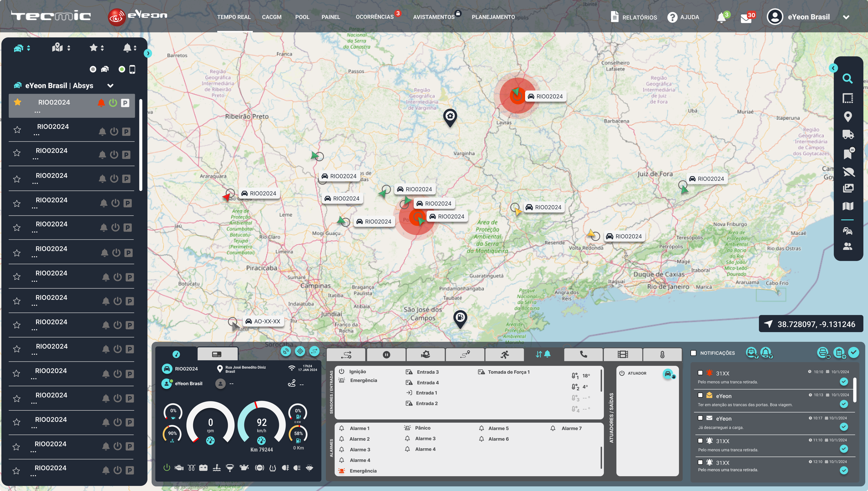Open the video film tab
This screenshot has height=491, width=868.
[623, 355]
